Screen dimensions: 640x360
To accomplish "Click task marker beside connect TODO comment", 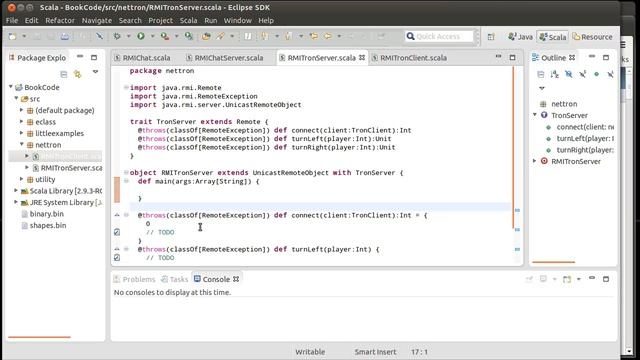I will coord(117,232).
